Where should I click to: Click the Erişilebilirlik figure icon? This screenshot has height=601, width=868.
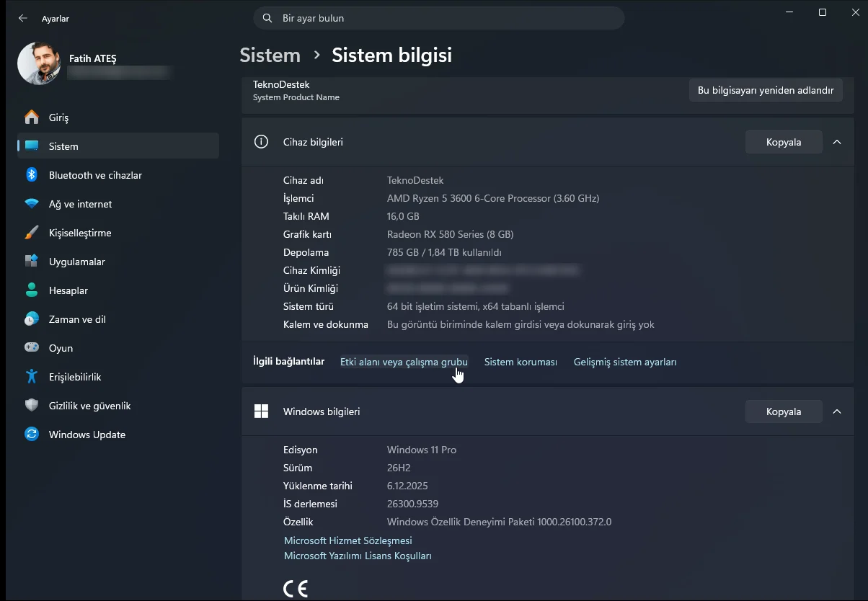32,377
